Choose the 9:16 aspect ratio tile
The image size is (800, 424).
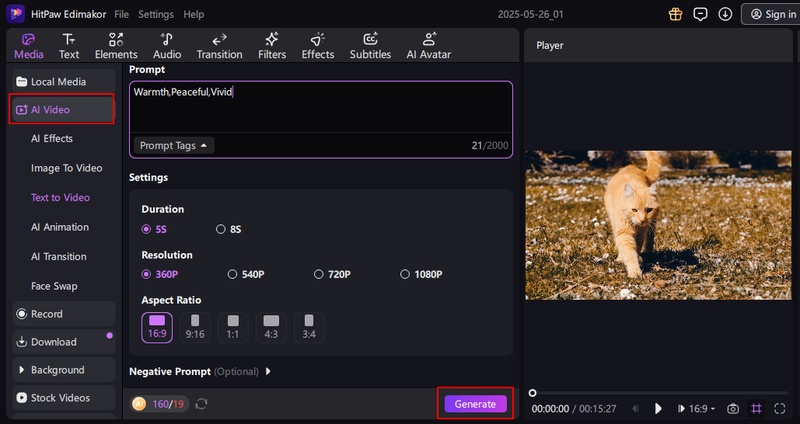click(195, 327)
